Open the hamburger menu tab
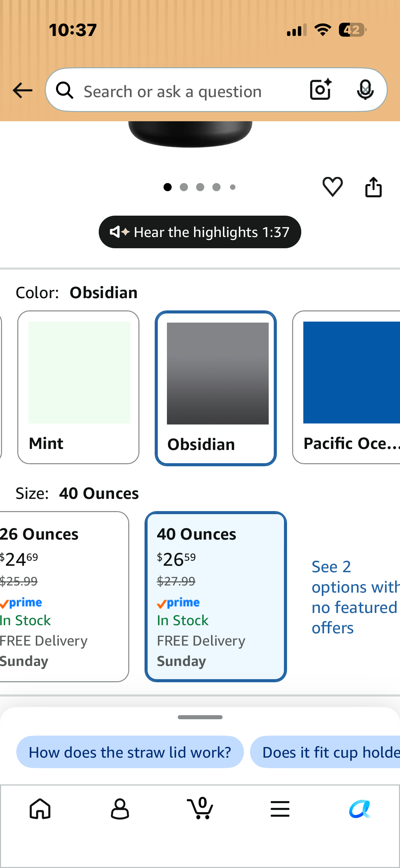The height and width of the screenshot is (868, 400). pyautogui.click(x=280, y=809)
